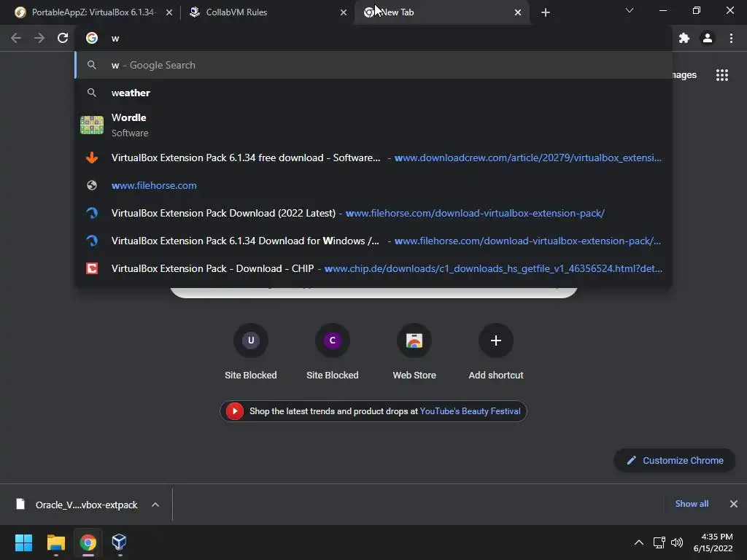
Task: Open the Extensions puzzle icon
Action: click(x=684, y=38)
